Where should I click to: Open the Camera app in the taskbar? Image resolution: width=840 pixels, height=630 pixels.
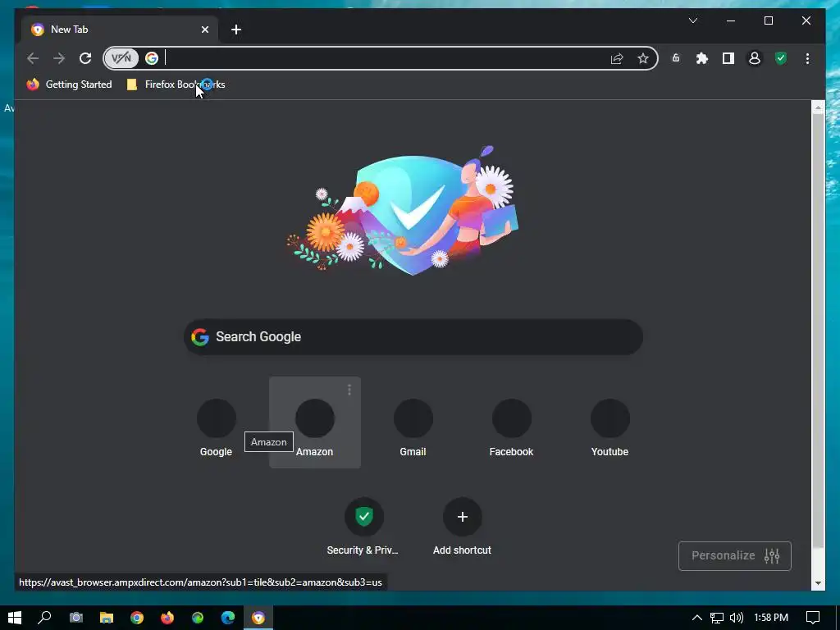pyautogui.click(x=76, y=618)
